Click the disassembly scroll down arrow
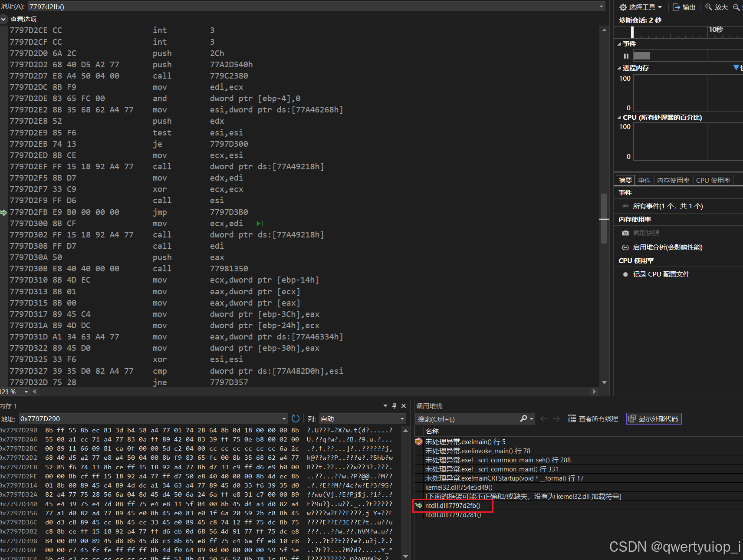743x560 pixels. coord(604,382)
